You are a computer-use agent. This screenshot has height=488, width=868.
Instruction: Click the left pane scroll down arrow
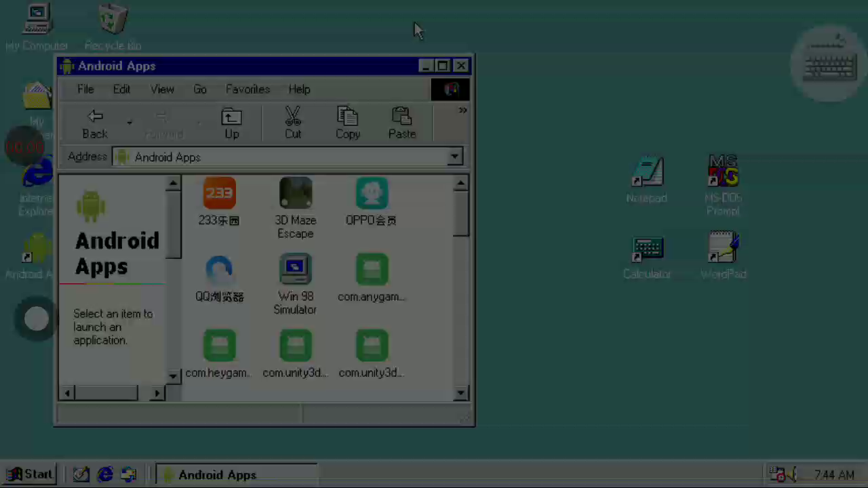click(x=173, y=375)
